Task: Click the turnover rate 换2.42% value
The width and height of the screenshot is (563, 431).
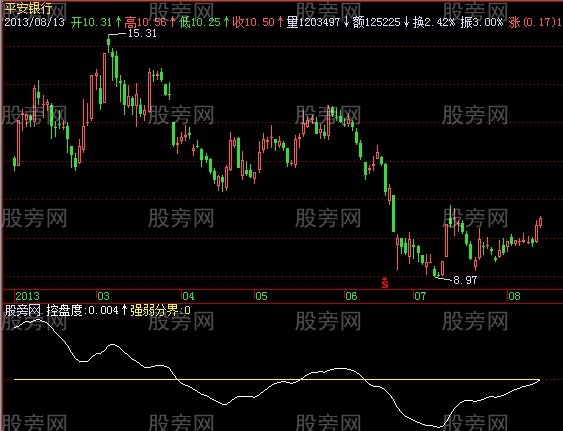Action: (x=434, y=22)
